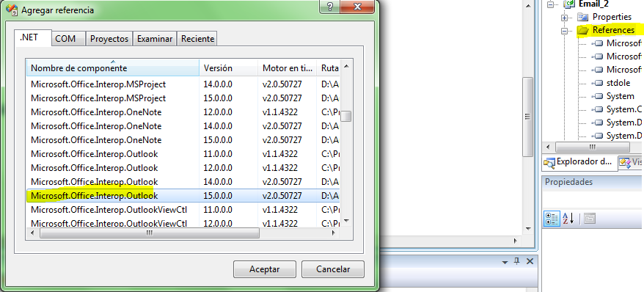
Task: Click the Aceptar button
Action: click(265, 269)
